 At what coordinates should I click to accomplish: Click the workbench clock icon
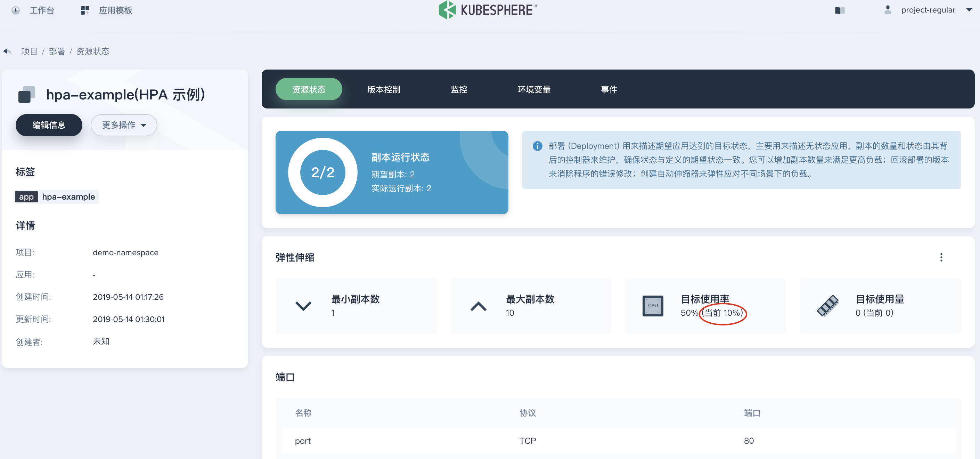[16, 10]
